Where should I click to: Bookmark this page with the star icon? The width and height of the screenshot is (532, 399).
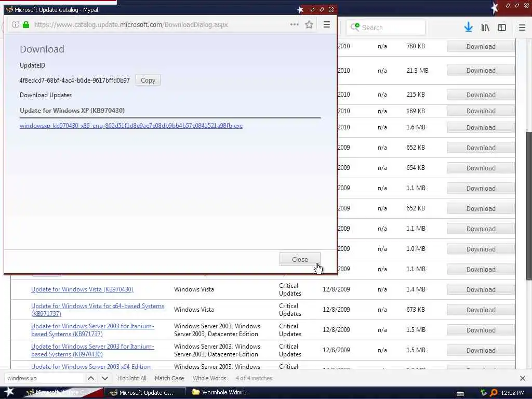point(309,24)
